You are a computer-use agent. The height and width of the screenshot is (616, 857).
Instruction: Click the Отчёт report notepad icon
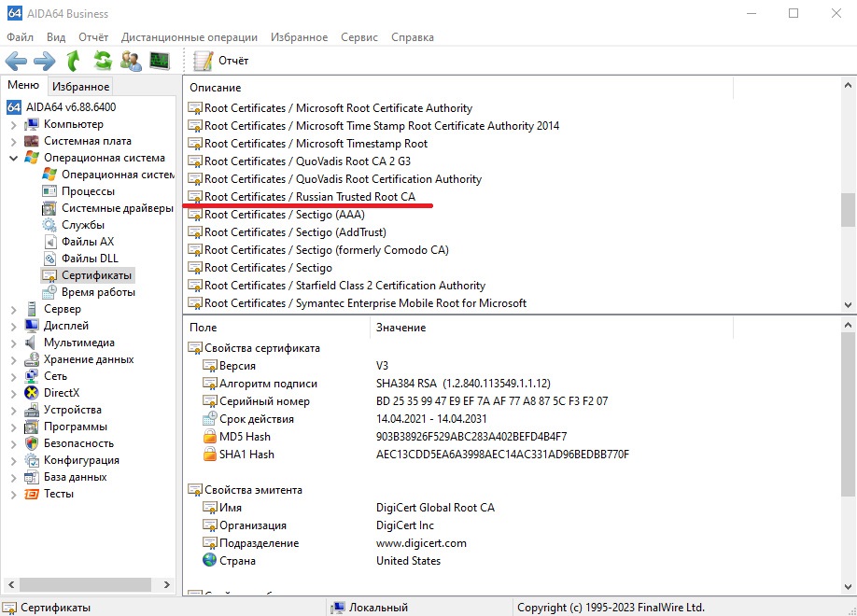point(203,61)
